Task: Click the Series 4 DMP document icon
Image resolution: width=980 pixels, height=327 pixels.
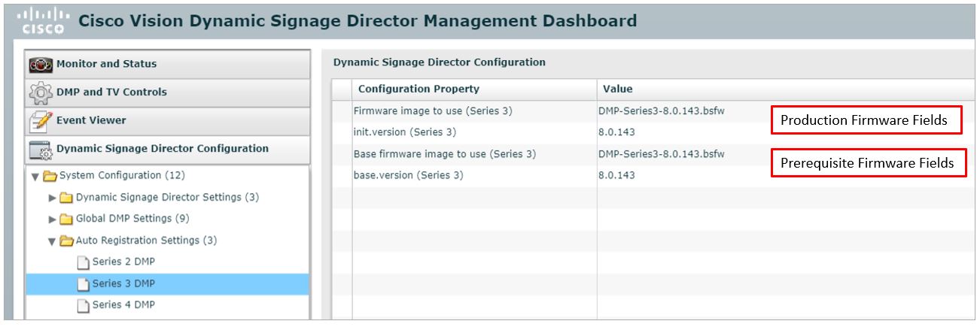Action: tap(84, 305)
